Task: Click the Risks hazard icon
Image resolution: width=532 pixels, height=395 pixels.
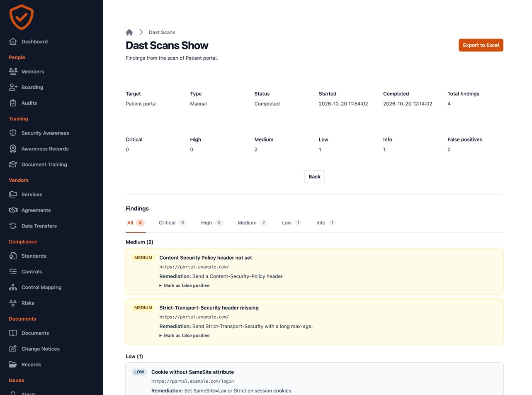Action: (x=13, y=303)
